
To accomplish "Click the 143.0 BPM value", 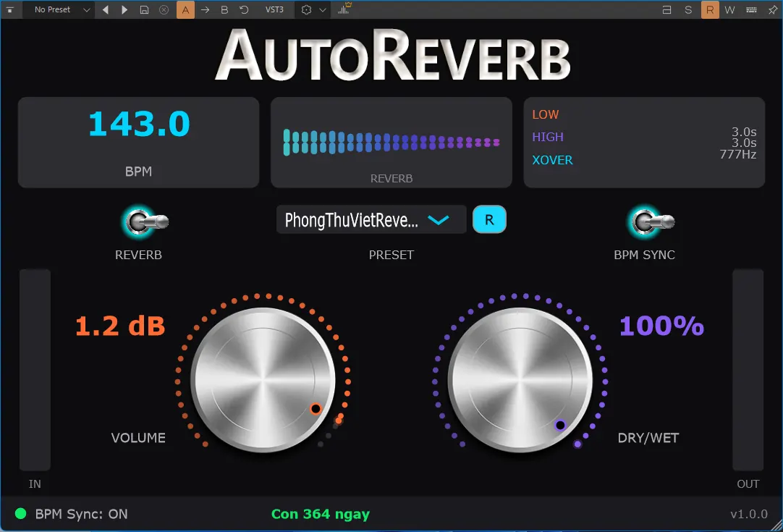I will pyautogui.click(x=139, y=124).
